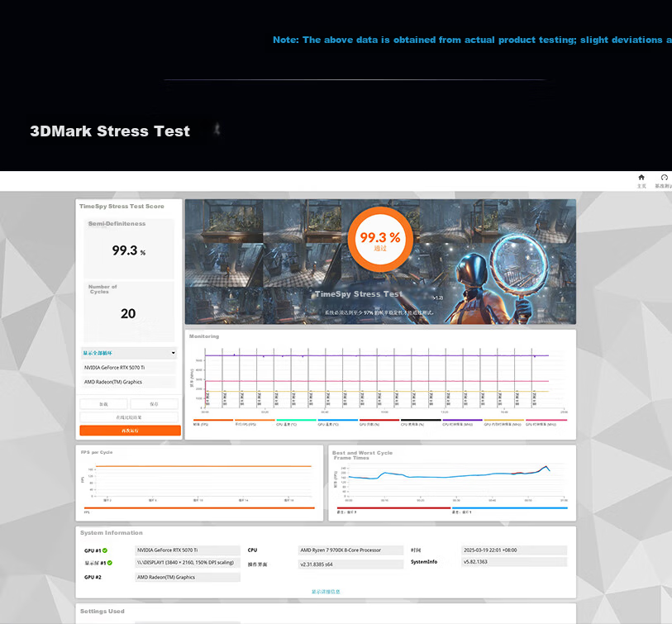Toggle the orange FPS legend bar under FPS per Cycle

pos(199,507)
